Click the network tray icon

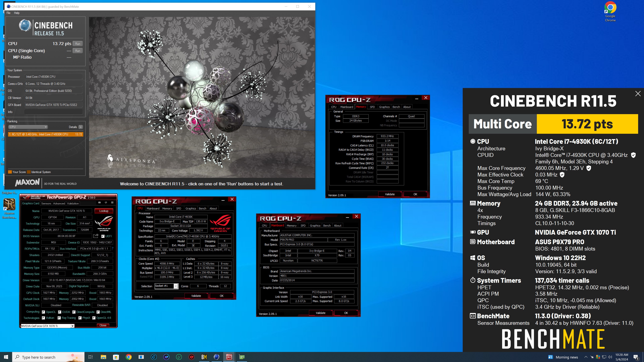[604, 357]
